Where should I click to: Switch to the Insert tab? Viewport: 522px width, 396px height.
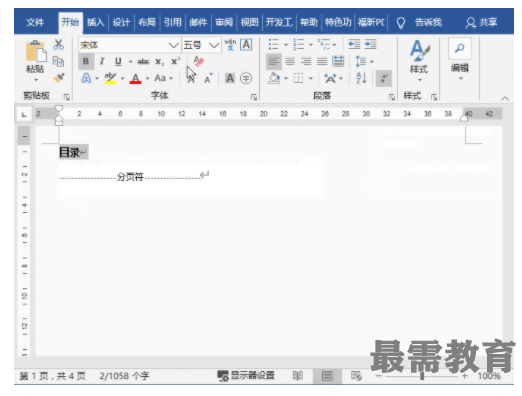point(96,22)
